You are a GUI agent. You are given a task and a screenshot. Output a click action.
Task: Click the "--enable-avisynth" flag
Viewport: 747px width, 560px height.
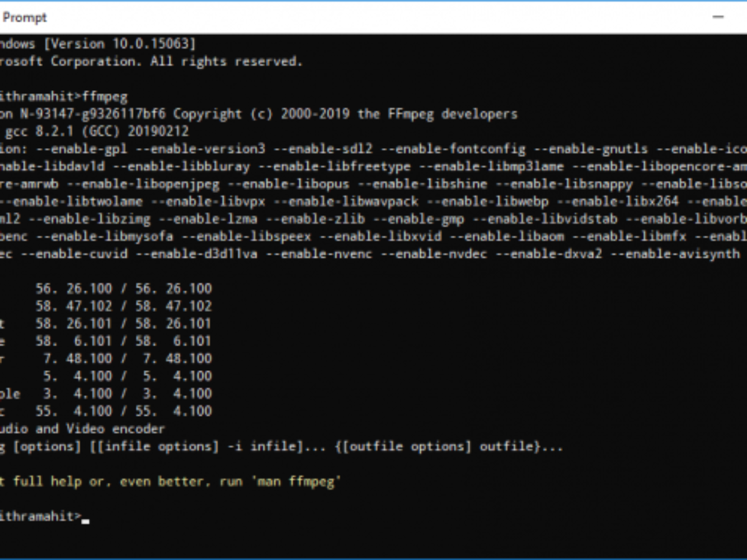click(675, 254)
